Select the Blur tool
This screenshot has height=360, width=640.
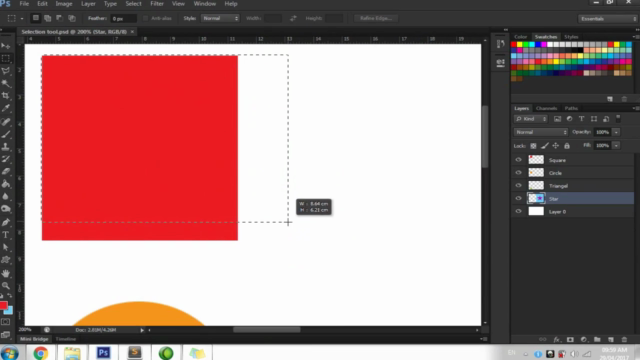point(6,197)
